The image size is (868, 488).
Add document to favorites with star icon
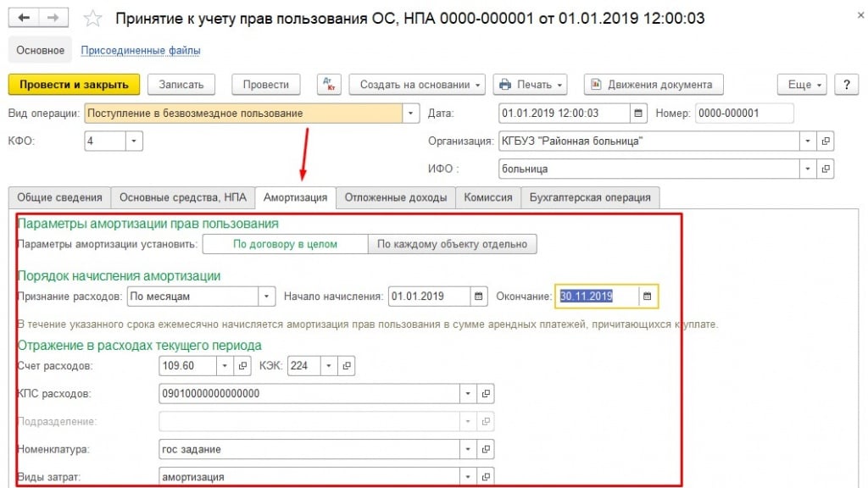pyautogui.click(x=94, y=18)
